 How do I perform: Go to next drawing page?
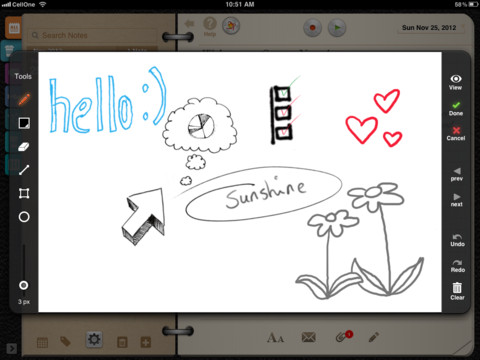click(457, 200)
